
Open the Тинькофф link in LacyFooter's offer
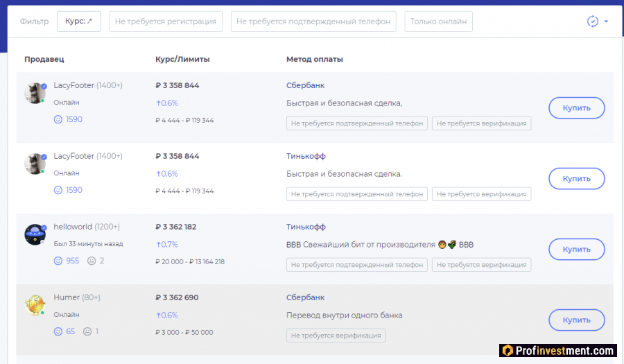pyautogui.click(x=306, y=156)
